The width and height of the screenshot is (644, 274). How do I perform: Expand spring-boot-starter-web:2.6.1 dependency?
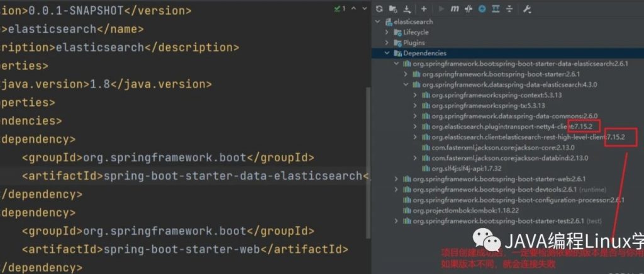click(x=396, y=179)
